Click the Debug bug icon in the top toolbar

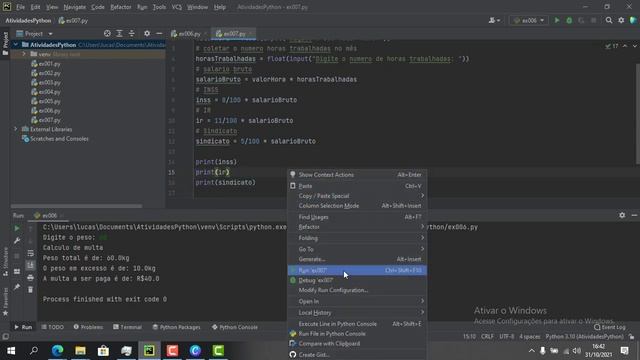pos(569,20)
